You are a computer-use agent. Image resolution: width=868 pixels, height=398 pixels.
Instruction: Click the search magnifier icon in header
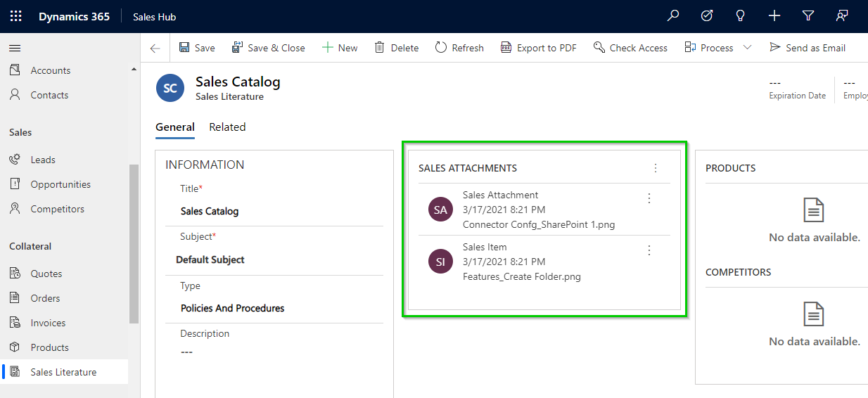[673, 16]
